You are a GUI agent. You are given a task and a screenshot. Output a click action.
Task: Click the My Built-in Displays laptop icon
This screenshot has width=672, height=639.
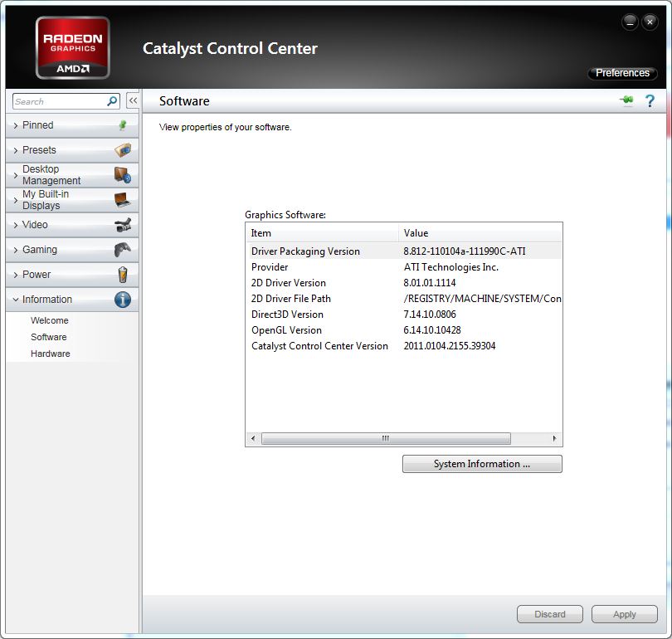pyautogui.click(x=123, y=200)
